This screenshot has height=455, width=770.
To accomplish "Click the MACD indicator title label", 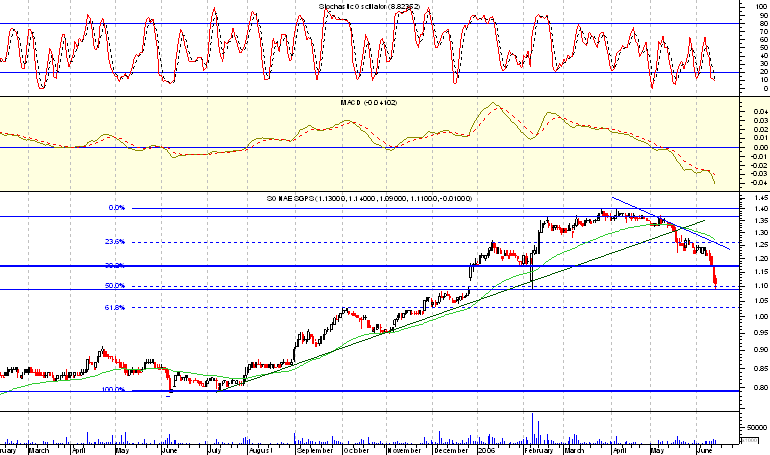I will pyautogui.click(x=369, y=103).
